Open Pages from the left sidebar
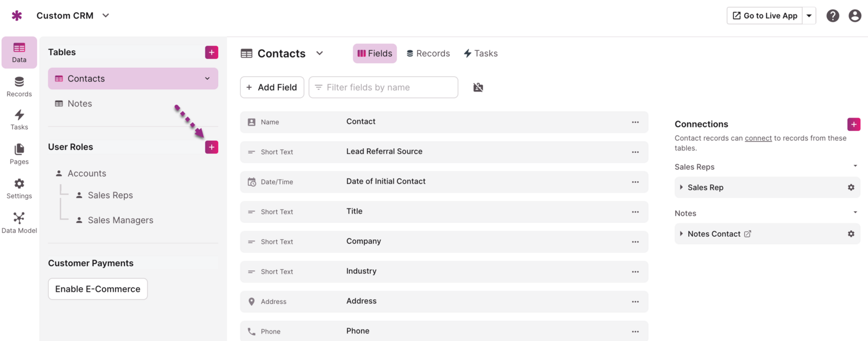The image size is (868, 341). click(19, 155)
